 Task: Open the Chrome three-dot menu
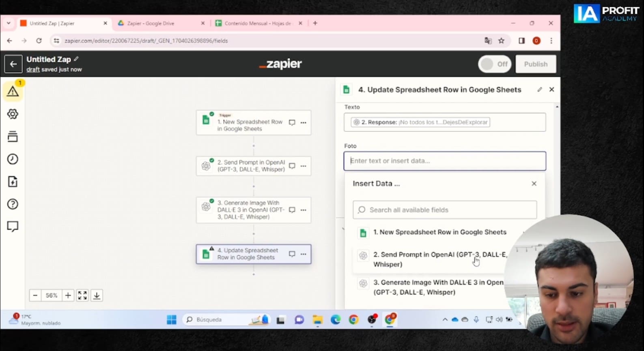(x=551, y=41)
